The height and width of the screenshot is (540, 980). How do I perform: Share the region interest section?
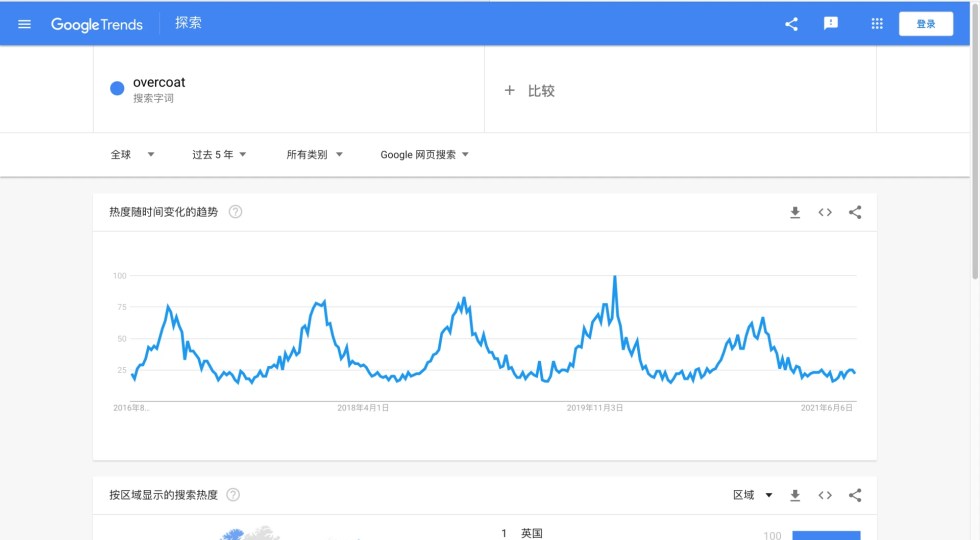pos(855,495)
